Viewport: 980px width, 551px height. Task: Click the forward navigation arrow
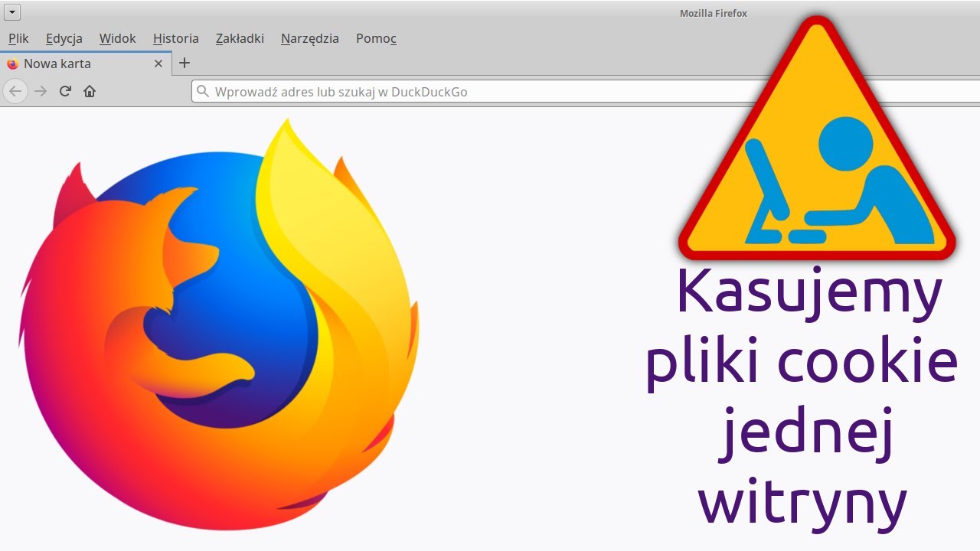click(41, 91)
